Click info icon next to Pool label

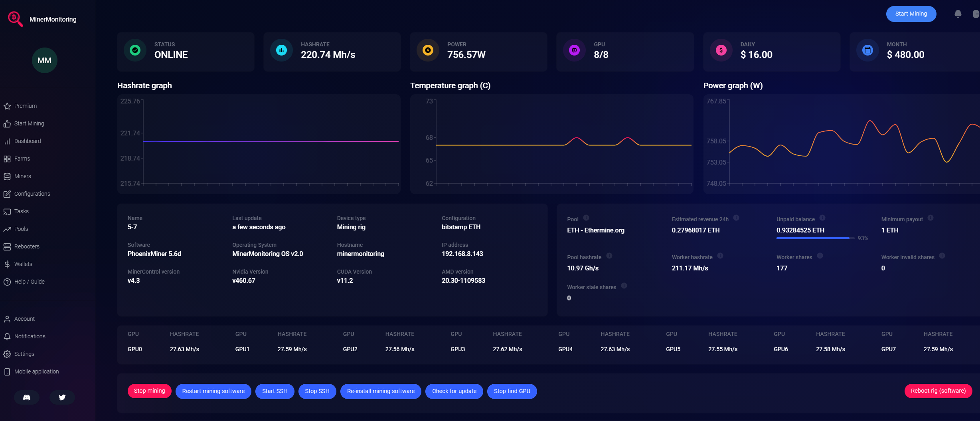[x=586, y=218]
